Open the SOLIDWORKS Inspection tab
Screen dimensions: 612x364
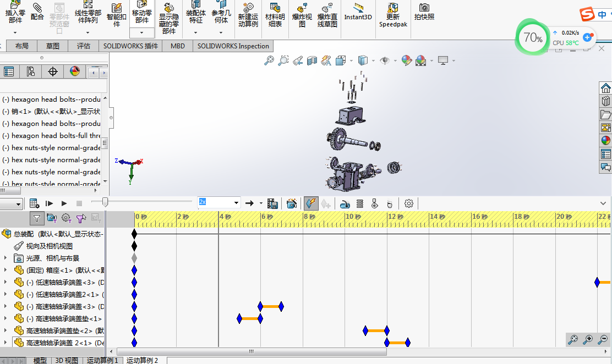[233, 46]
